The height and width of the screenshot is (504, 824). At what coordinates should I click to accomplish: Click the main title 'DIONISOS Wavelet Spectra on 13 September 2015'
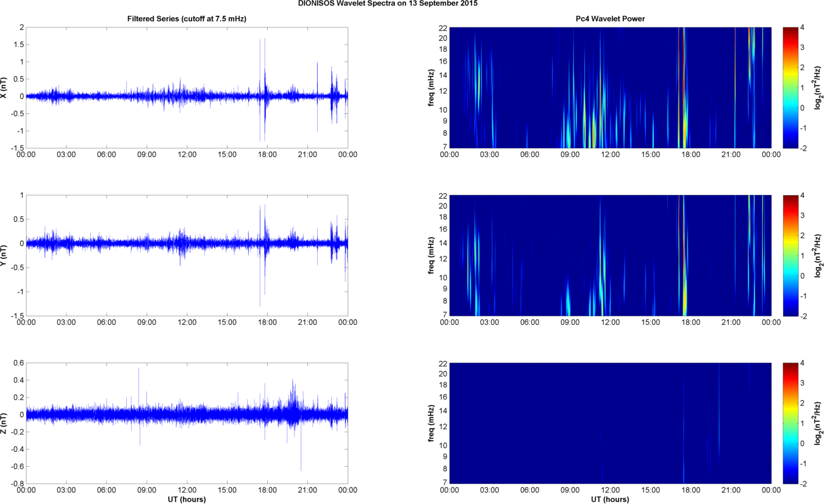(388, 4)
